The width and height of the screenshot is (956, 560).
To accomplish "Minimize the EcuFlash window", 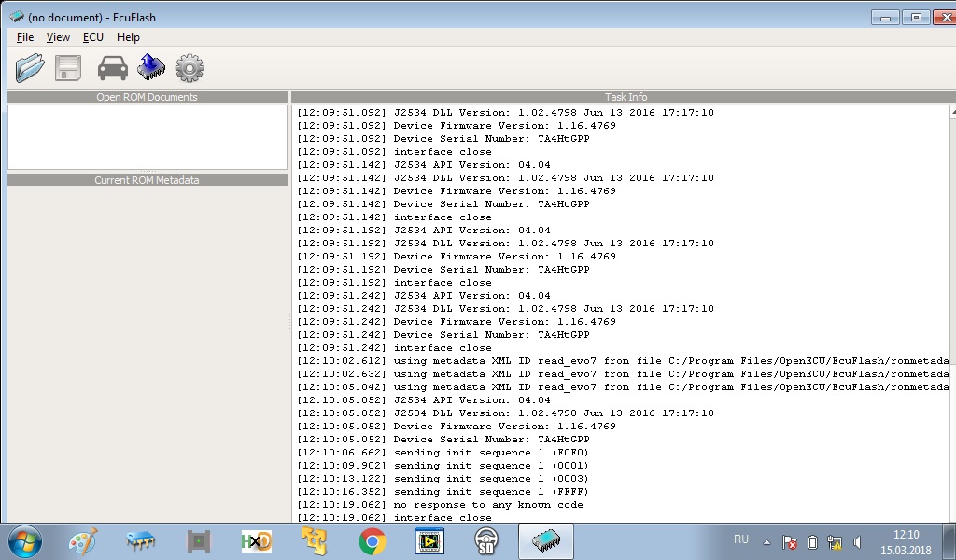I will (885, 18).
